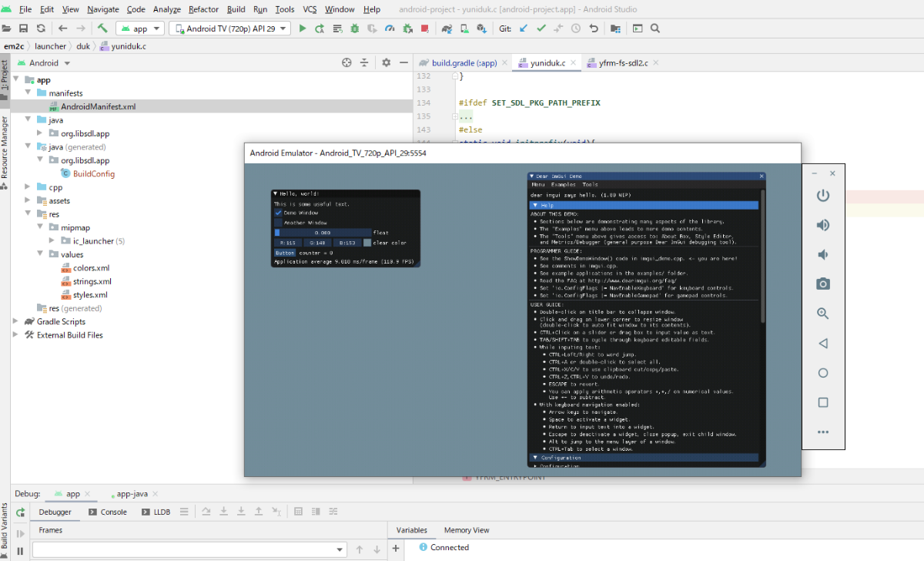Switch to the build.gradle (:app) tab
Screen dimensions: 924x561
coord(463,63)
